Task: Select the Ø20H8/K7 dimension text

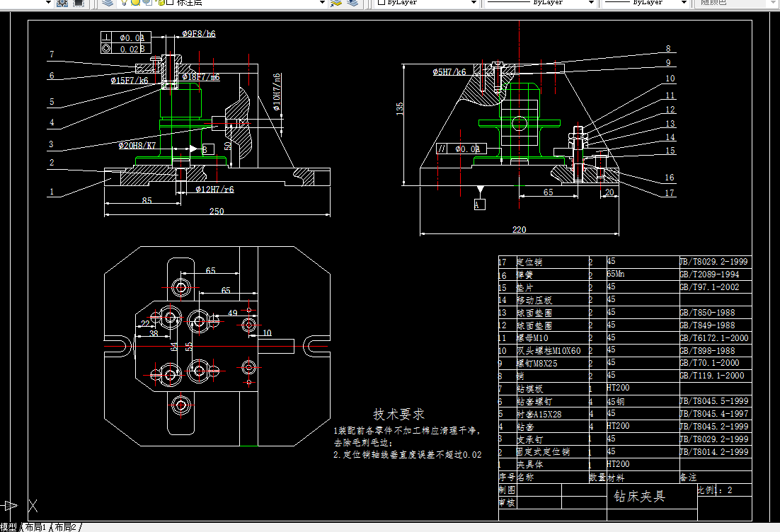Action: tap(137, 146)
